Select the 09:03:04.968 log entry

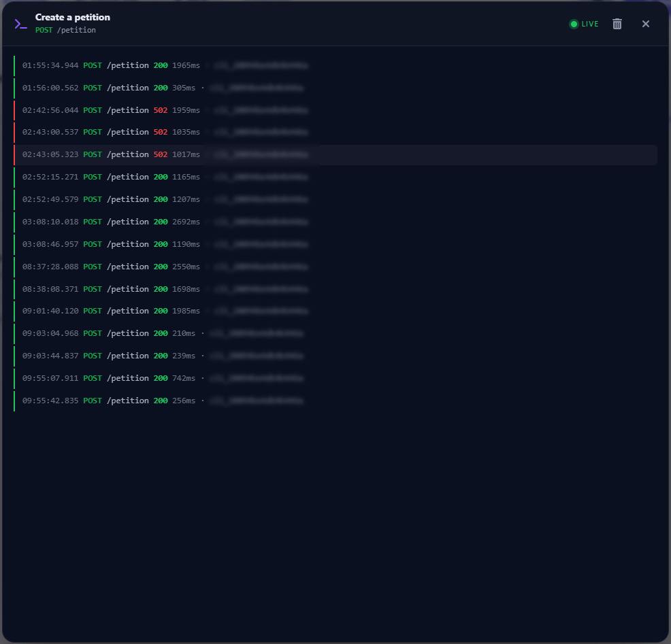tap(335, 333)
